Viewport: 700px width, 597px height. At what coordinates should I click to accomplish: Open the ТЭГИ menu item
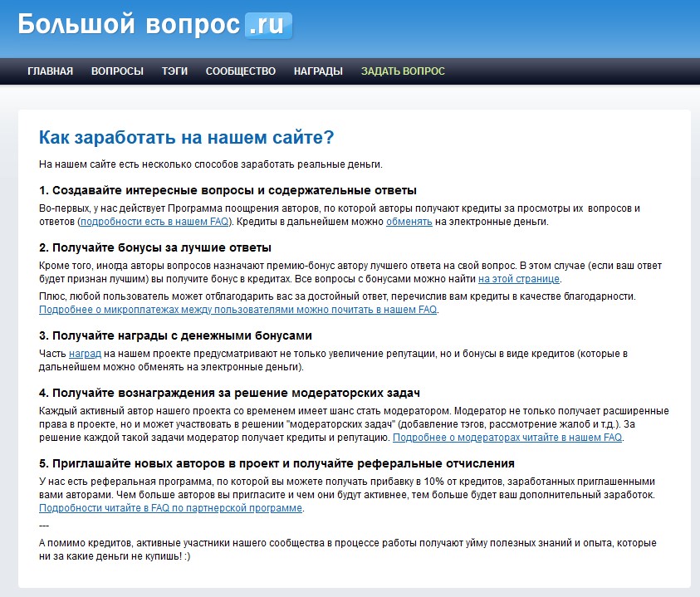coord(174,71)
